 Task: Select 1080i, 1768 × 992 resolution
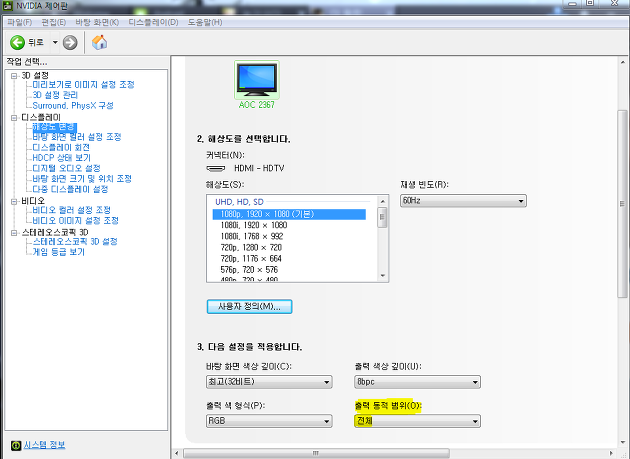(252, 236)
